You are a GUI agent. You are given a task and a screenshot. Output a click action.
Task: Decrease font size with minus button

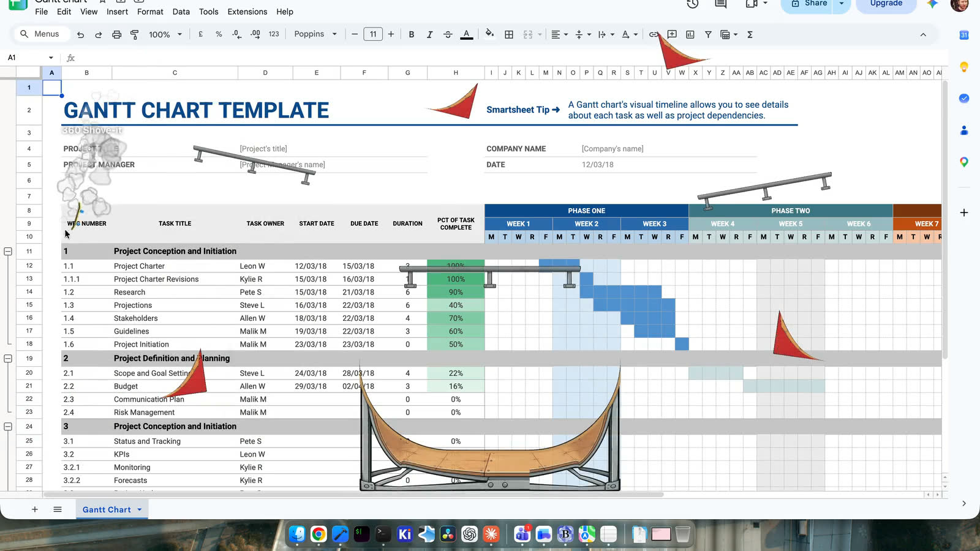point(354,34)
